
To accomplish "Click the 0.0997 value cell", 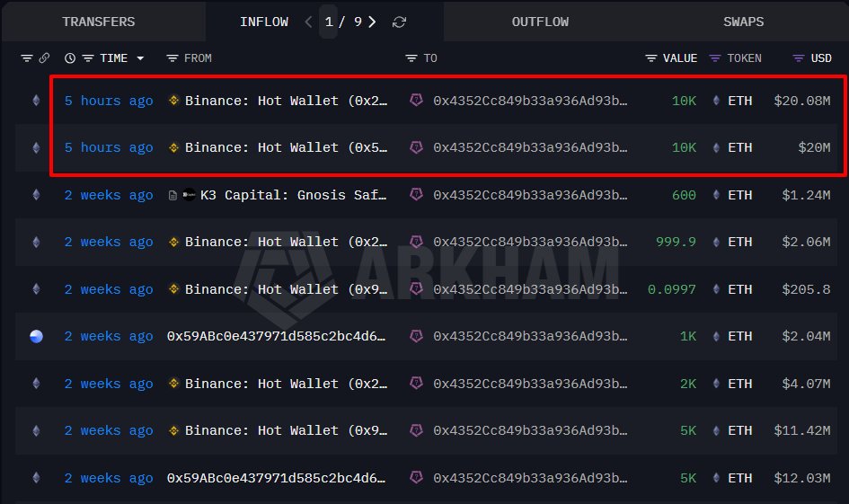I will click(x=672, y=289).
